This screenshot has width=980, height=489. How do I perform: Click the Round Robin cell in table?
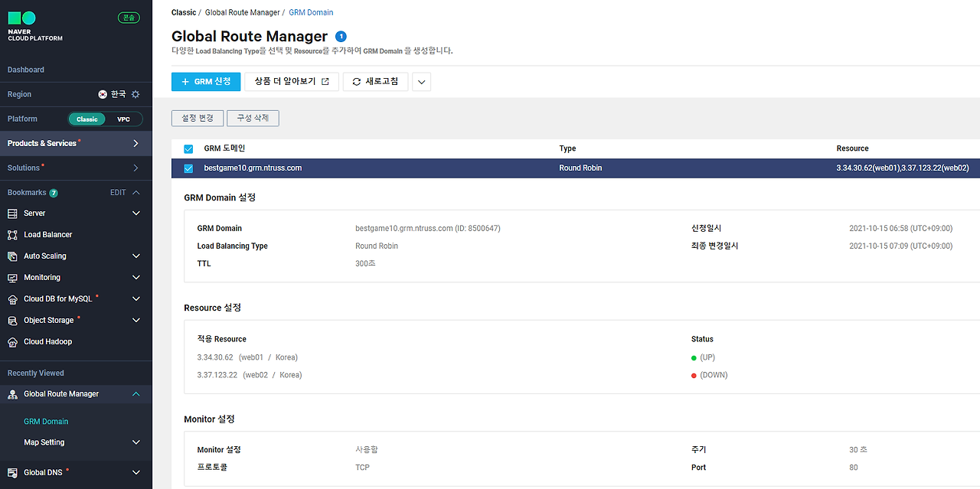click(x=580, y=168)
